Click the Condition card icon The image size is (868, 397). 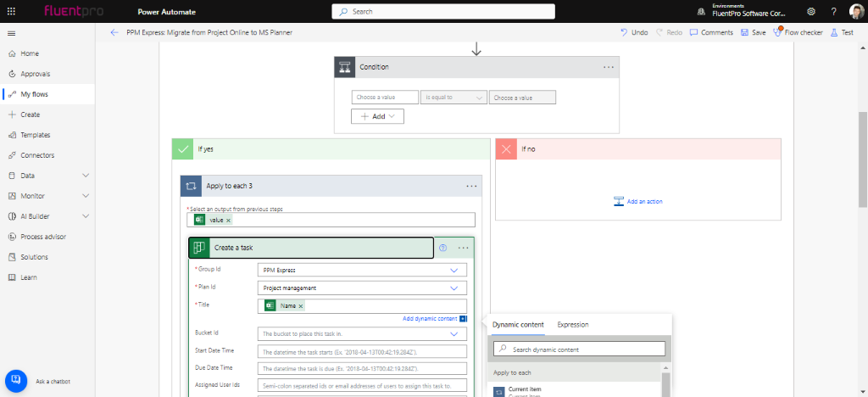[345, 67]
